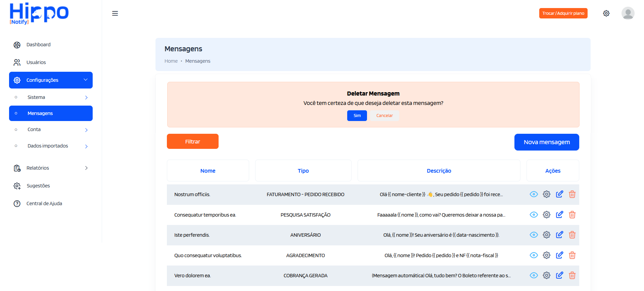Click the hamburger menu icon to collapse sidebar
The width and height of the screenshot is (644, 291).
(x=115, y=13)
